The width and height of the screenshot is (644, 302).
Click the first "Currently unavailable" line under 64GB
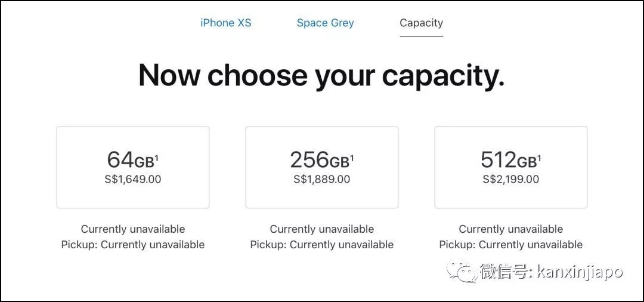tap(133, 229)
